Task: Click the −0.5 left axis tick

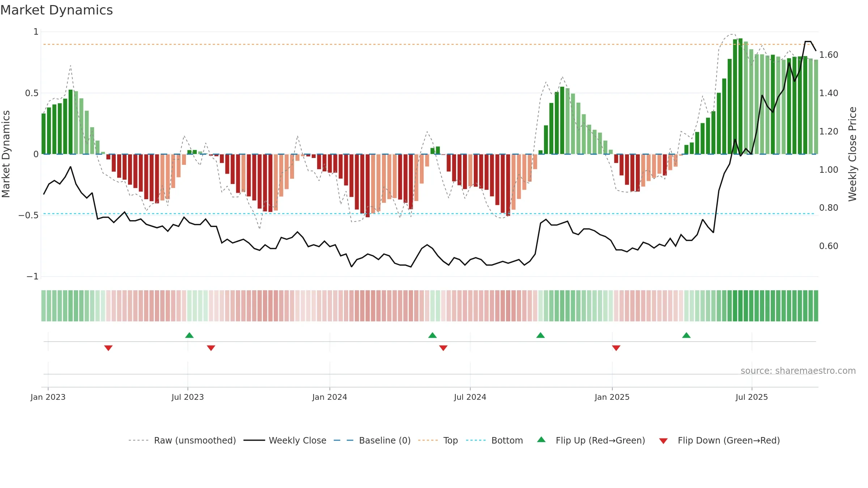Action: [28, 215]
